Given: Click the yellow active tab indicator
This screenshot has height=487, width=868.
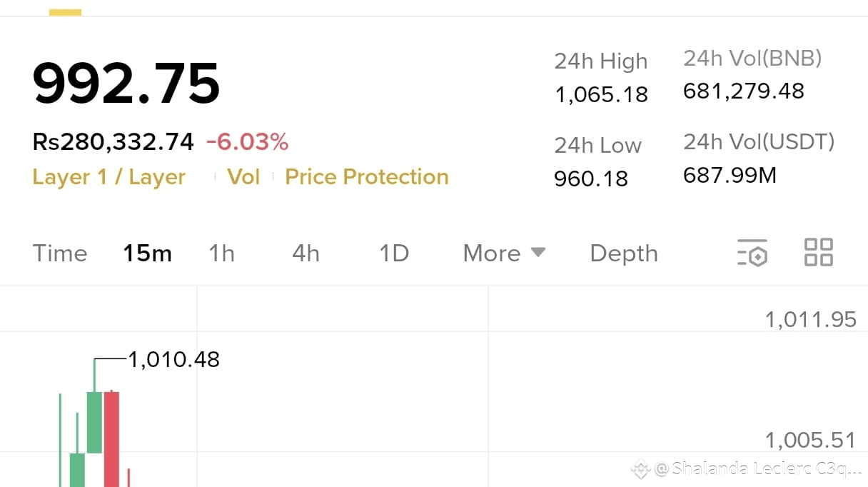Looking at the screenshot, I should point(65,12).
